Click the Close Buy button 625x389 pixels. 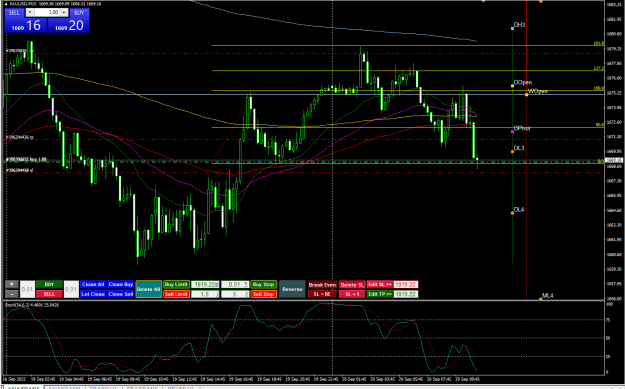coord(121,285)
